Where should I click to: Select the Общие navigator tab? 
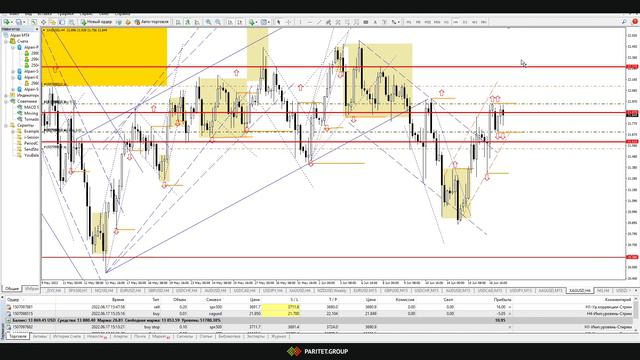[12, 289]
